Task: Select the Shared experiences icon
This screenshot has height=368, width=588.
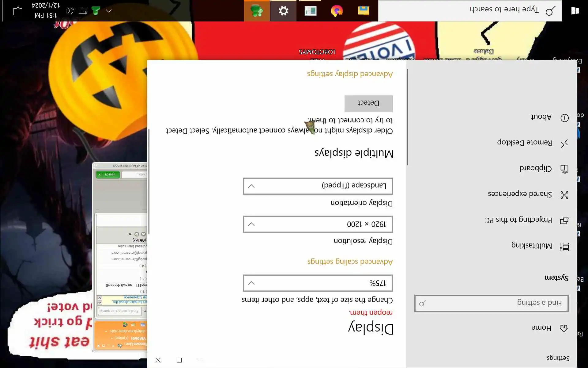Action: coord(564,195)
